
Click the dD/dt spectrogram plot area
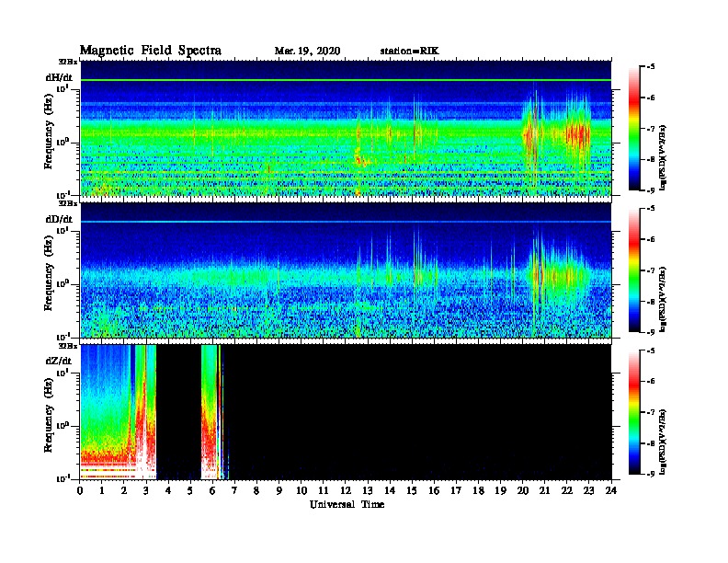pyautogui.click(x=346, y=270)
